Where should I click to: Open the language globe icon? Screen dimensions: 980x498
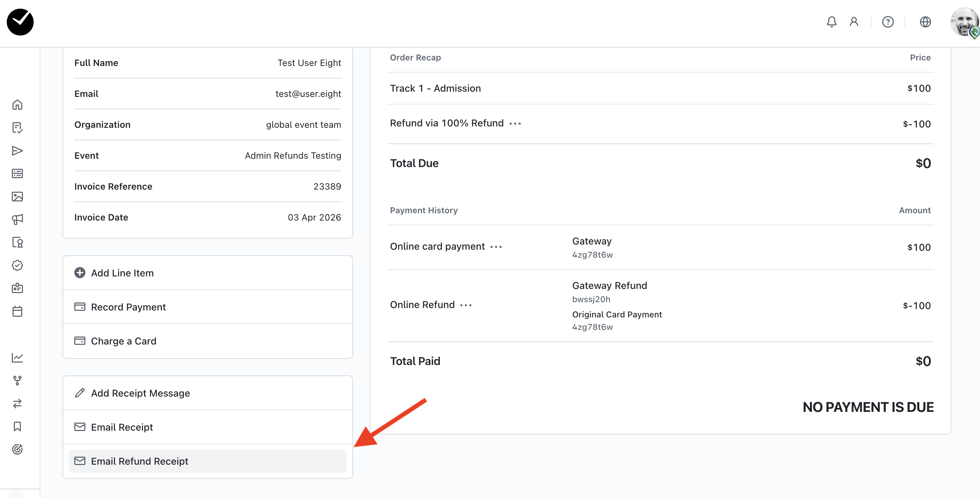tap(925, 22)
